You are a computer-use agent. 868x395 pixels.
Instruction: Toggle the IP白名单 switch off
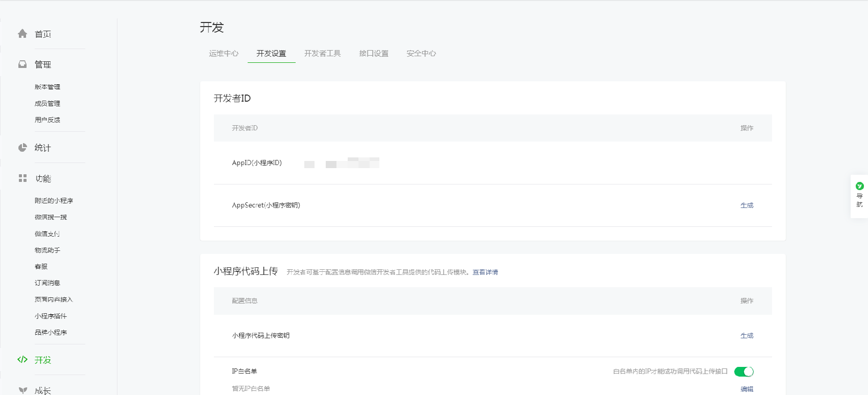pos(744,371)
